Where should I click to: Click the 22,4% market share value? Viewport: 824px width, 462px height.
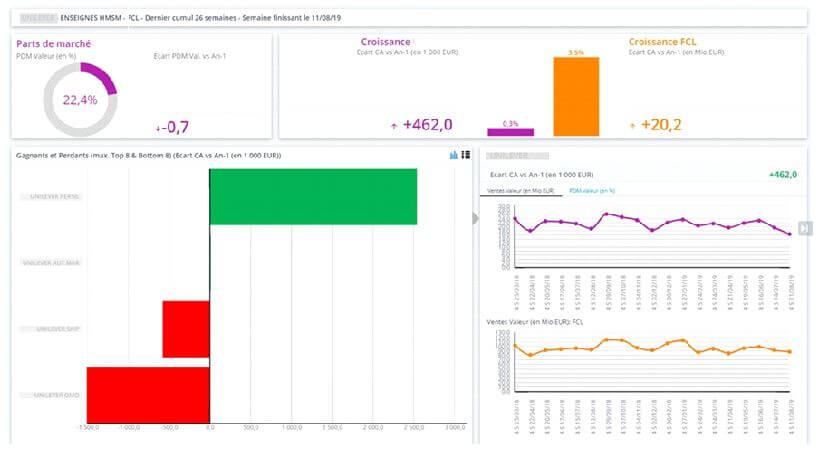click(x=80, y=100)
